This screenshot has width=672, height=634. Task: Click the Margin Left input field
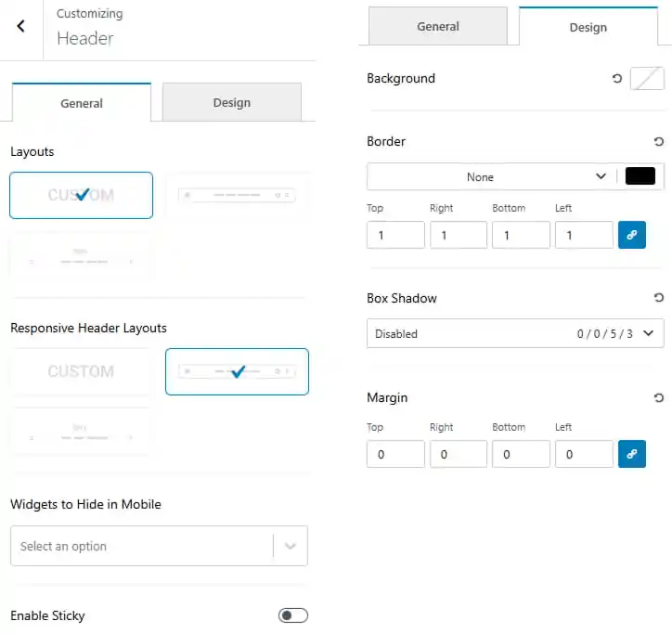584,454
